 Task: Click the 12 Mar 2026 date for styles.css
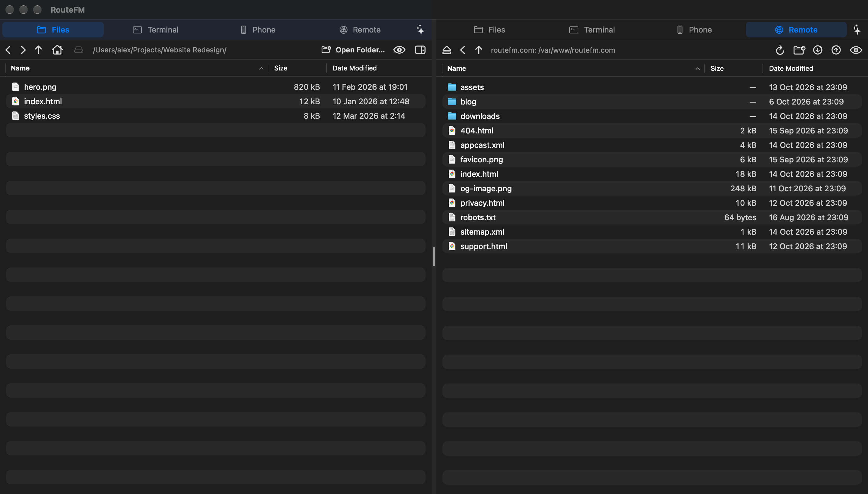[x=369, y=116]
